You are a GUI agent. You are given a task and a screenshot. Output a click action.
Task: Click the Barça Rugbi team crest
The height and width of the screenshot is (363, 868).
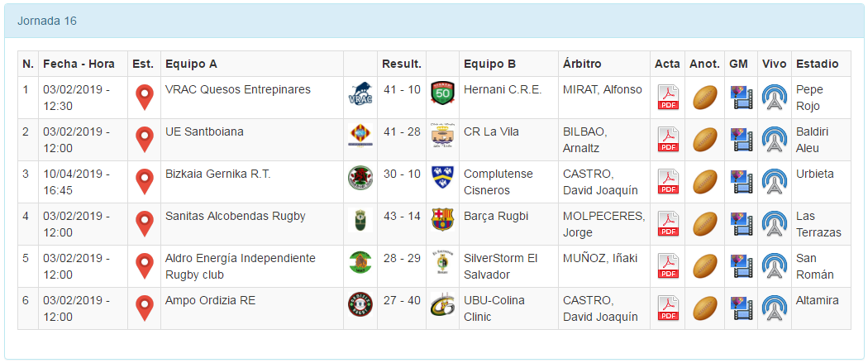click(x=442, y=220)
